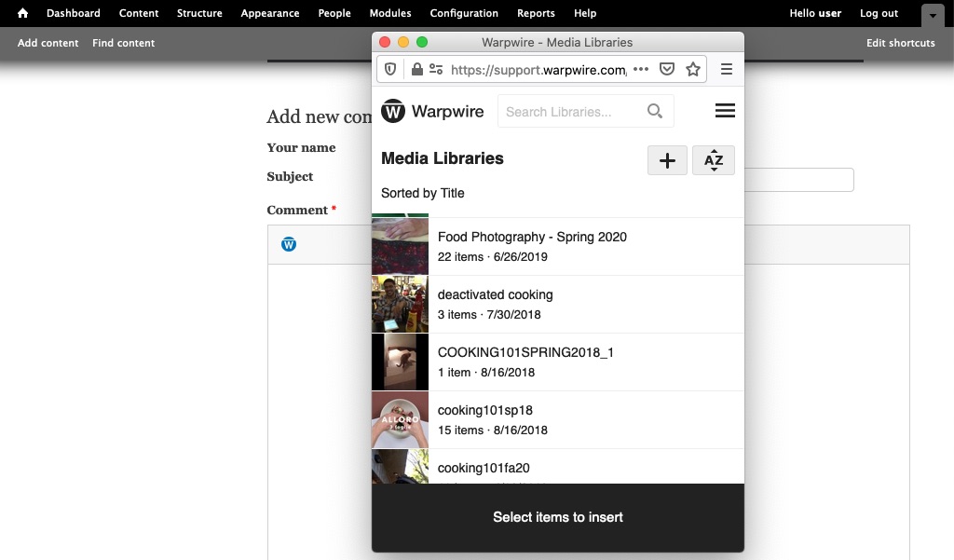Click the URL address bar text

tap(538, 70)
